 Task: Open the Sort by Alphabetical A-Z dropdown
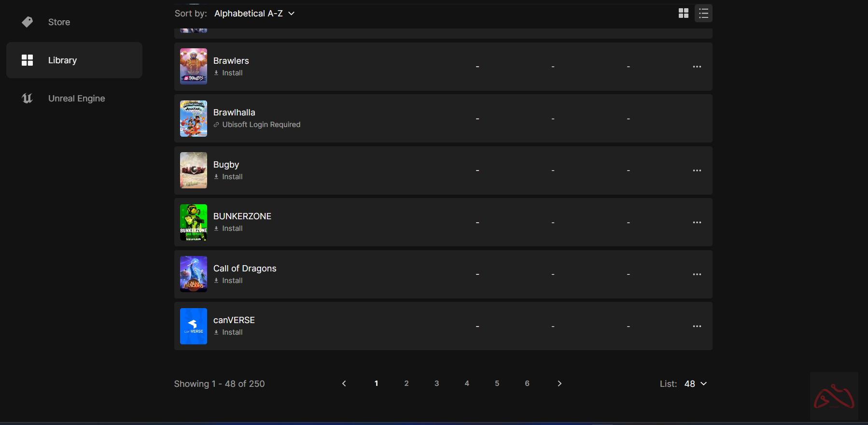tap(254, 14)
